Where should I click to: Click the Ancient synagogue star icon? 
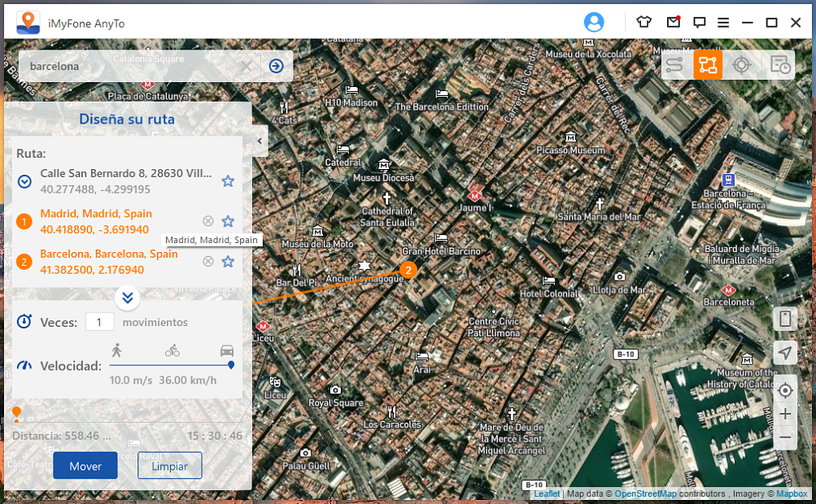[364, 265]
